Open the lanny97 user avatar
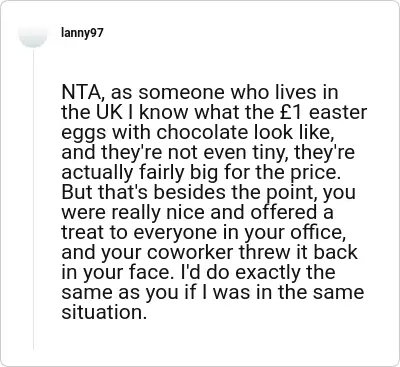400x367 pixels. pos(33,34)
